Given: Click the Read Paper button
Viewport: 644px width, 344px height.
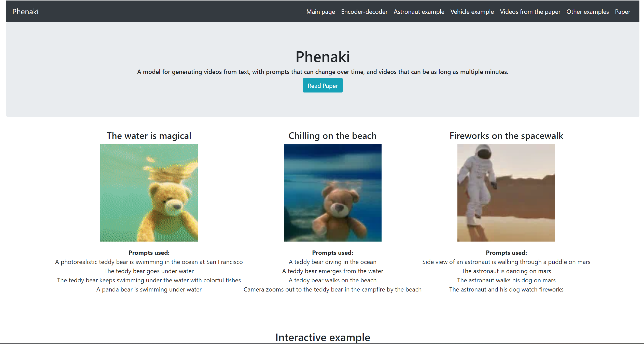Looking at the screenshot, I should pos(323,85).
